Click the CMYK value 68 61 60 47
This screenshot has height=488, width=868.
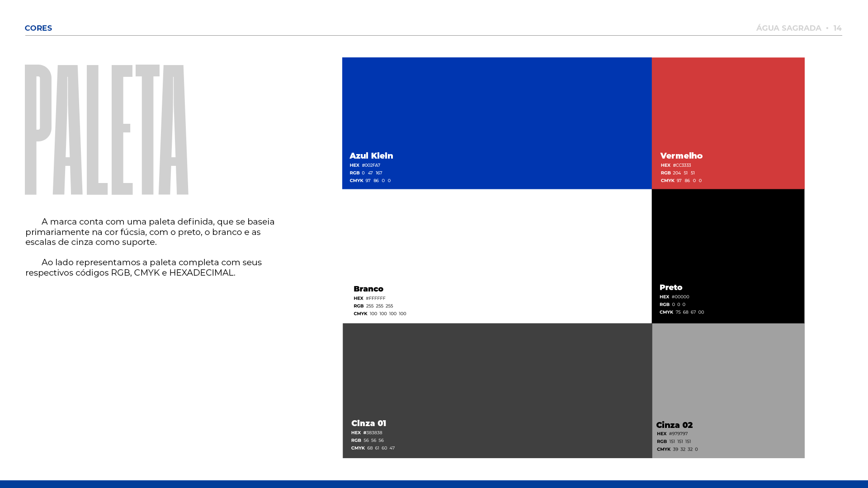[381, 448]
